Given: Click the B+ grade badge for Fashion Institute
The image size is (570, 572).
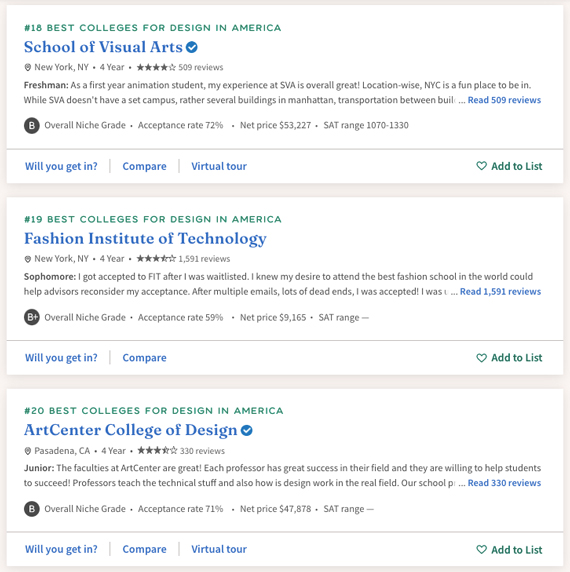Looking at the screenshot, I should pos(32,317).
